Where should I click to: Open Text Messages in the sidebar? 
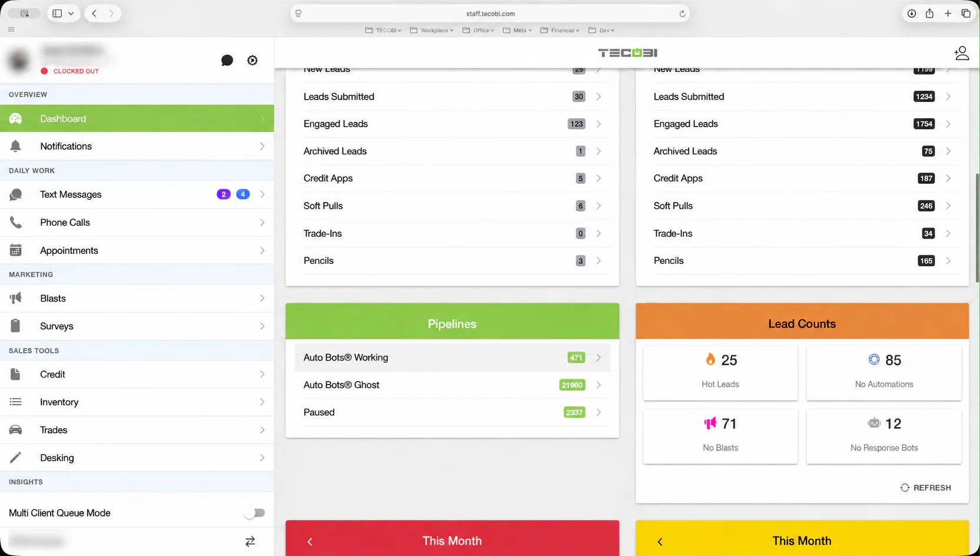coord(137,194)
